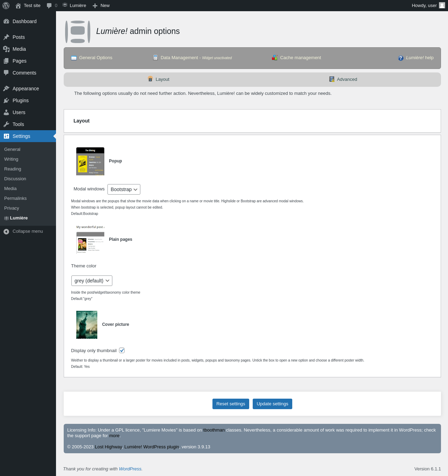
Task: Click the Howdy, user account text
Action: [x=424, y=6]
